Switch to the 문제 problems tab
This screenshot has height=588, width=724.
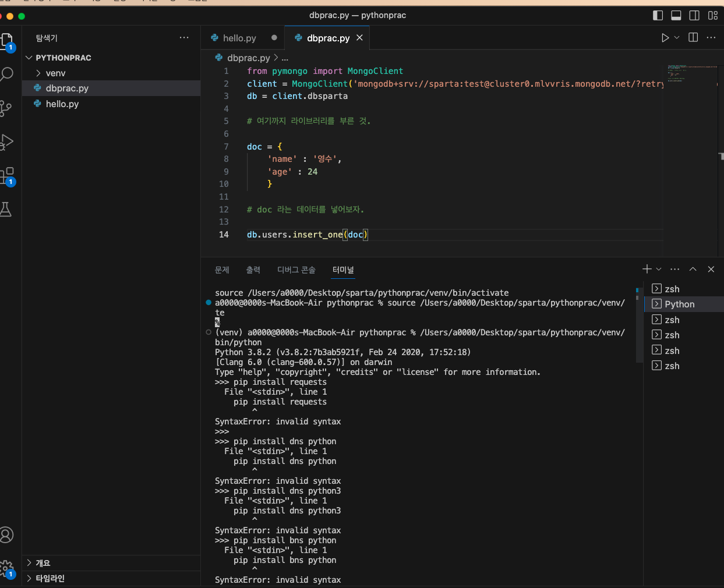click(222, 270)
